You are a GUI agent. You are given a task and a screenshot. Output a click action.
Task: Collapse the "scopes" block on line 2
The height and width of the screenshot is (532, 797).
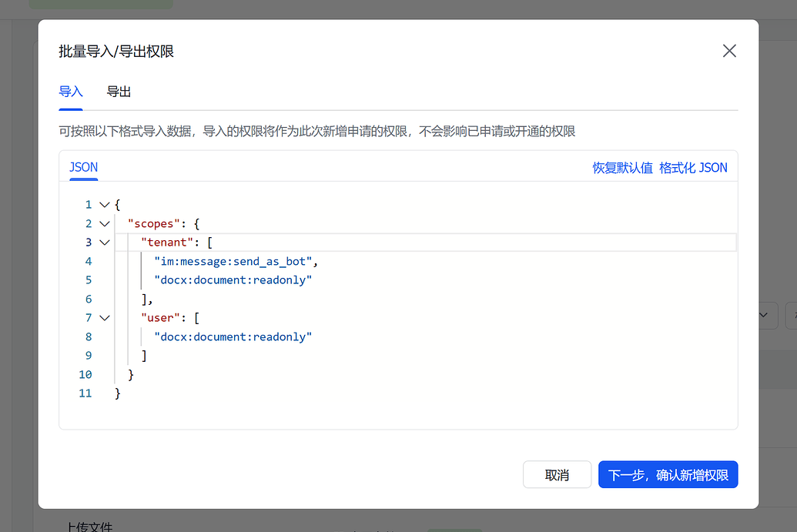pos(105,224)
